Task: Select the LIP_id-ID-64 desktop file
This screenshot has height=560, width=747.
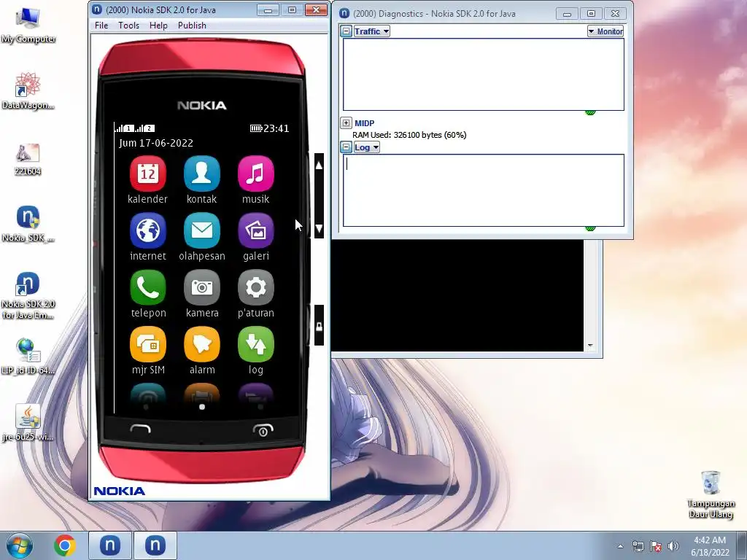Action: pyautogui.click(x=28, y=356)
